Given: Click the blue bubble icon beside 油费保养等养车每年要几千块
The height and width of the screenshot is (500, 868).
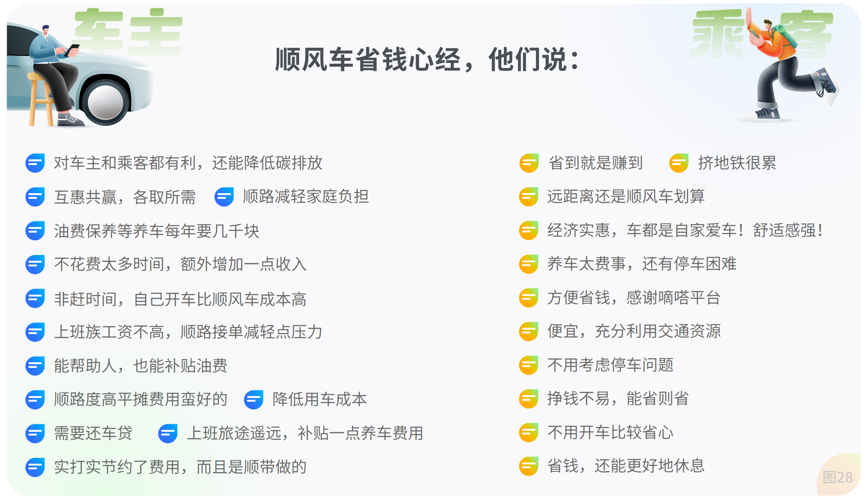Looking at the screenshot, I should pos(35,231).
